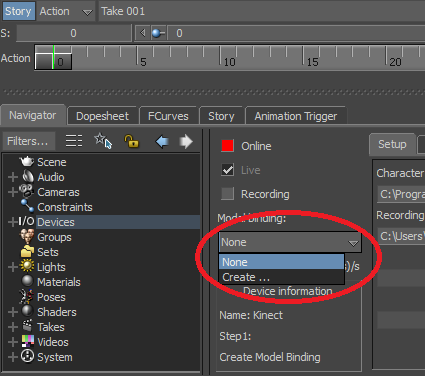The image size is (425, 376).
Task: Open the Setup tab
Action: pos(392,144)
